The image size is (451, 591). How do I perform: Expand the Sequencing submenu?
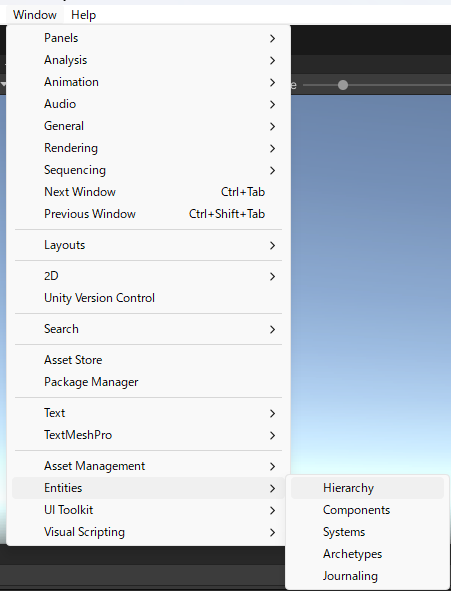(x=148, y=170)
